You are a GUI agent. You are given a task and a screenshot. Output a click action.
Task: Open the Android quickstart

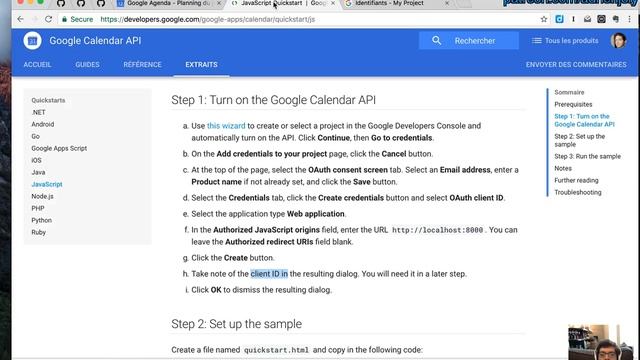tap(42, 124)
